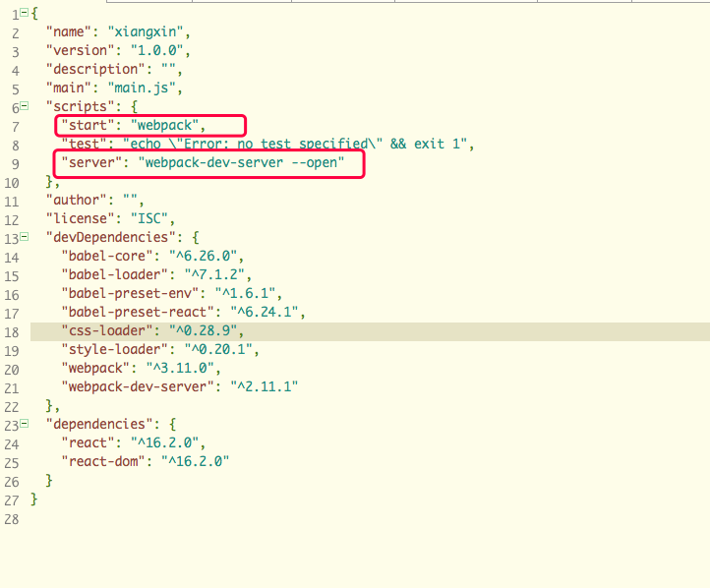Click the "version" key

tap(81, 51)
